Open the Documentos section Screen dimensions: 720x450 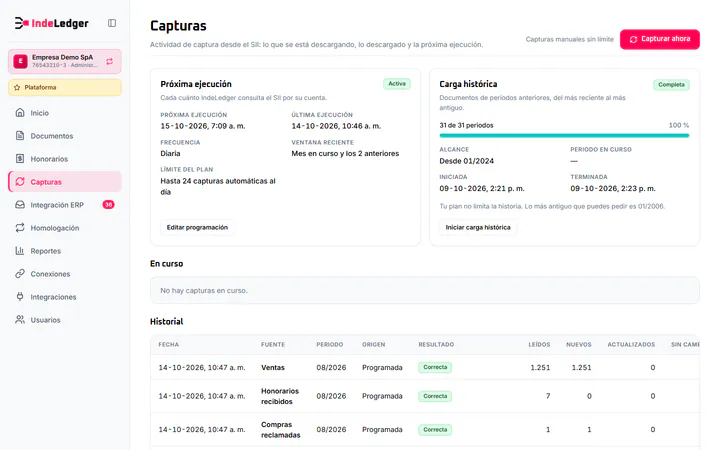point(65,135)
